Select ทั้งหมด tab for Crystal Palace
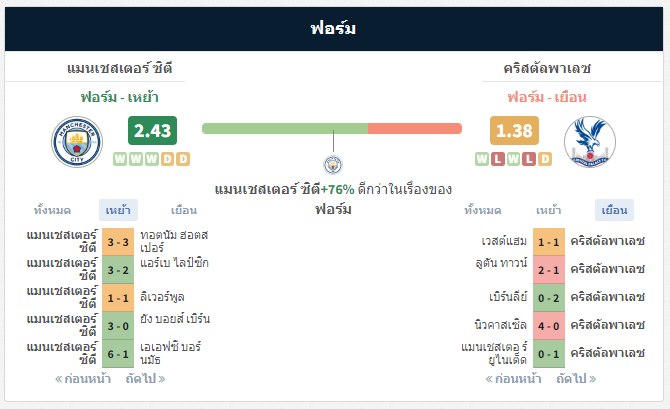Viewport: 670px width, 409px height. pos(483,210)
